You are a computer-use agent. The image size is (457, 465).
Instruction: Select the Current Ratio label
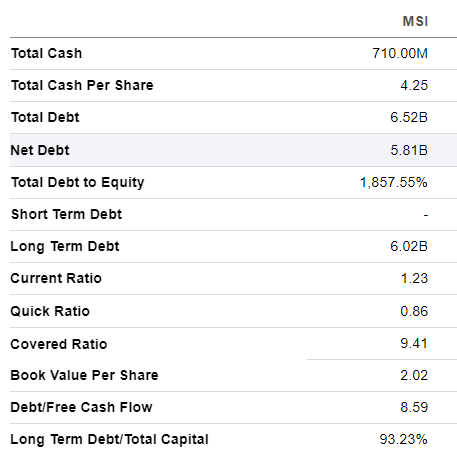click(56, 278)
